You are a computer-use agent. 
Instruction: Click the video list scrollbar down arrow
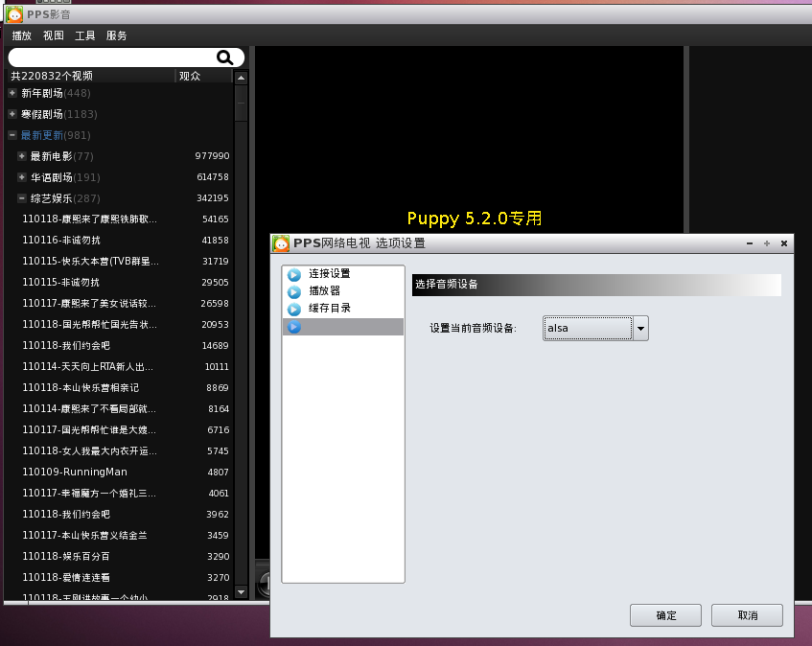coord(241,591)
